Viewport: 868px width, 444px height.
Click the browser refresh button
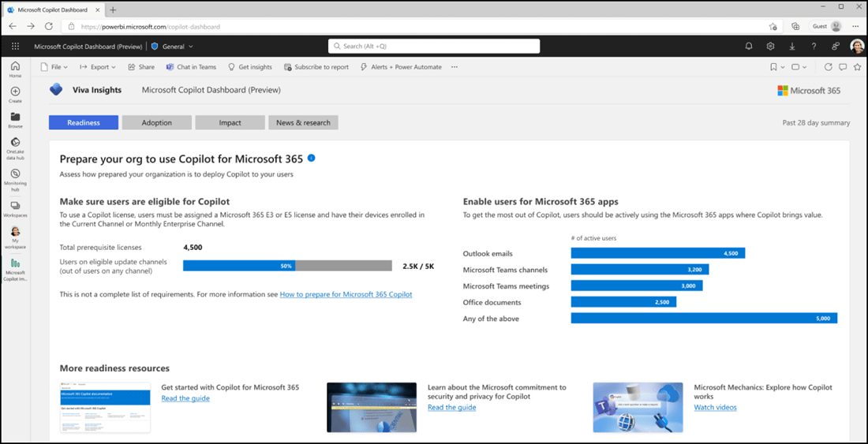pyautogui.click(x=48, y=26)
